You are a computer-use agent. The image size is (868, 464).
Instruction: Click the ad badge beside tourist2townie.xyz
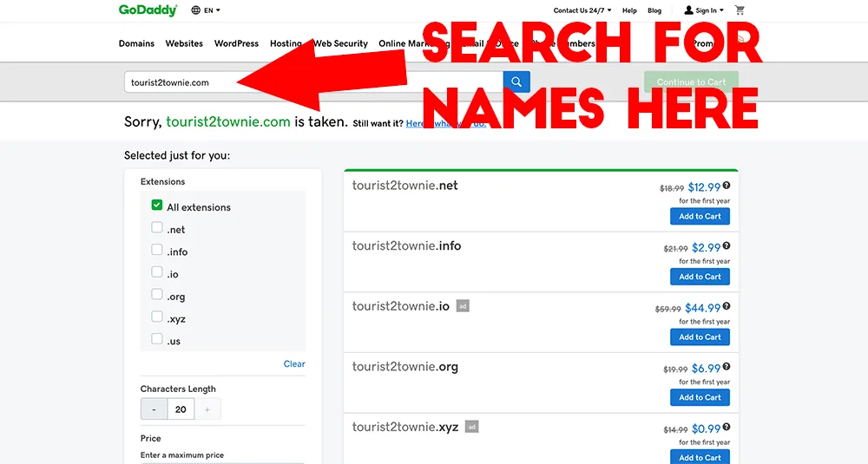471,427
